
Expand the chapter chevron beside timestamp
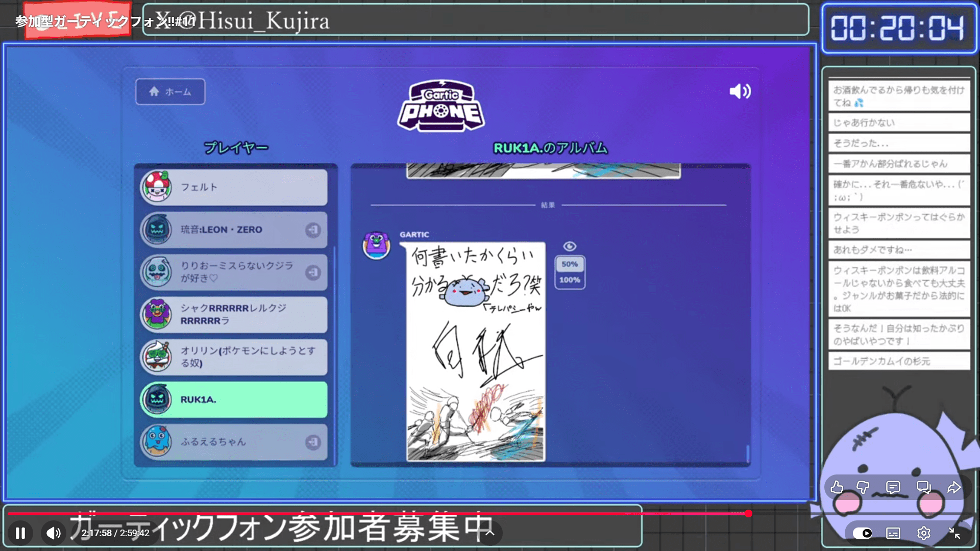(489, 533)
